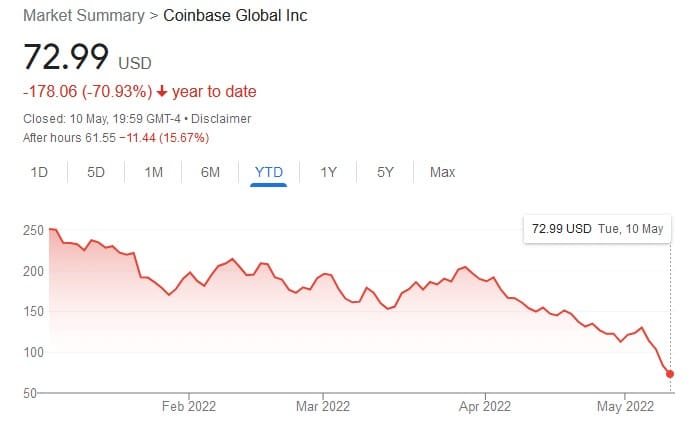Click the Apr 2022 axis label
Image resolution: width=699 pixels, height=423 pixels.
[484, 407]
